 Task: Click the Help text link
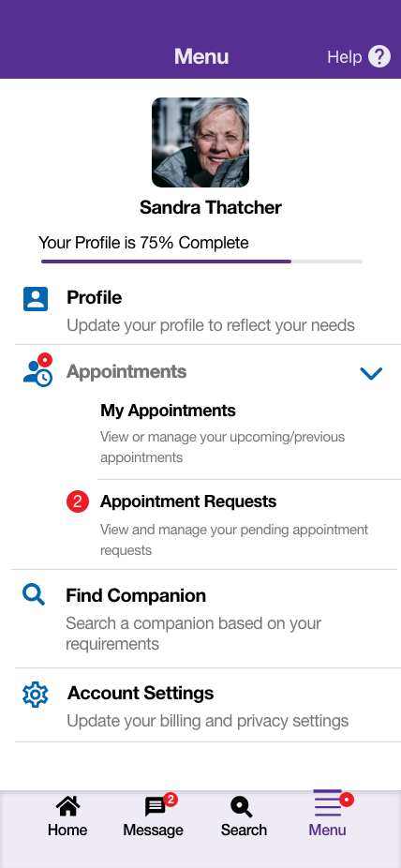click(x=344, y=57)
